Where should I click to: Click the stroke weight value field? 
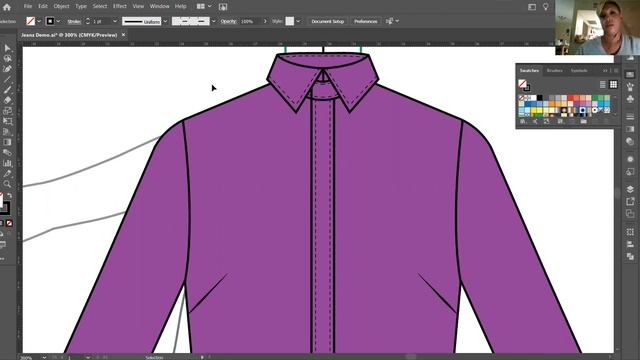tap(101, 21)
